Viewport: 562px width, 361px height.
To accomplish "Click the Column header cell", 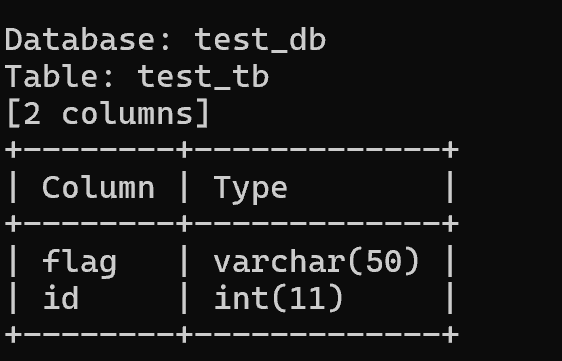I will coord(99,187).
